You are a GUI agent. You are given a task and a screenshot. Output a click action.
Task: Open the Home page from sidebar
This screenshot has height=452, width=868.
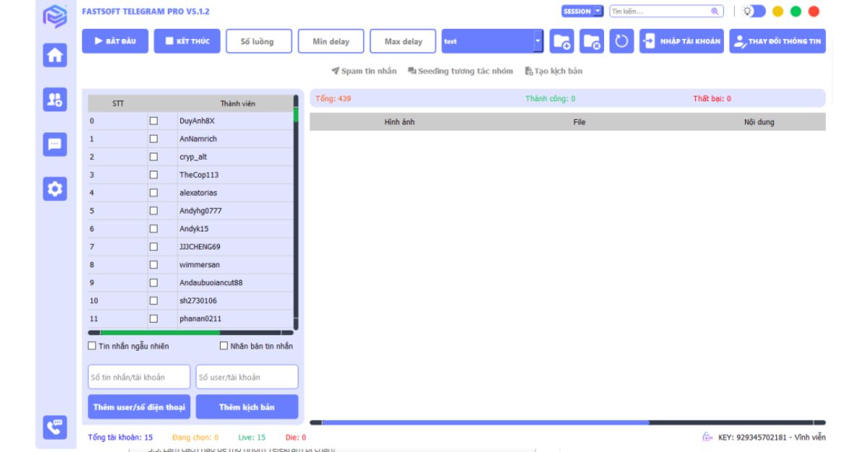click(55, 55)
